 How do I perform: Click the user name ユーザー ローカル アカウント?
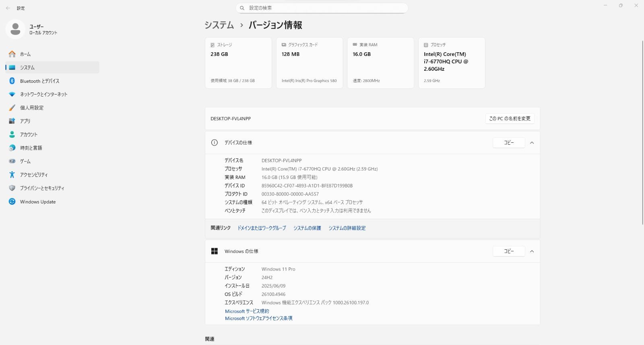click(x=43, y=30)
